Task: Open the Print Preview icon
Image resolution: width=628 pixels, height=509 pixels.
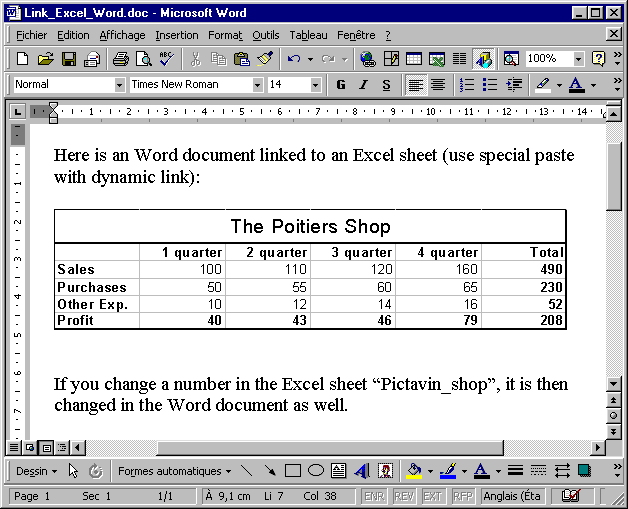Action: click(143, 59)
